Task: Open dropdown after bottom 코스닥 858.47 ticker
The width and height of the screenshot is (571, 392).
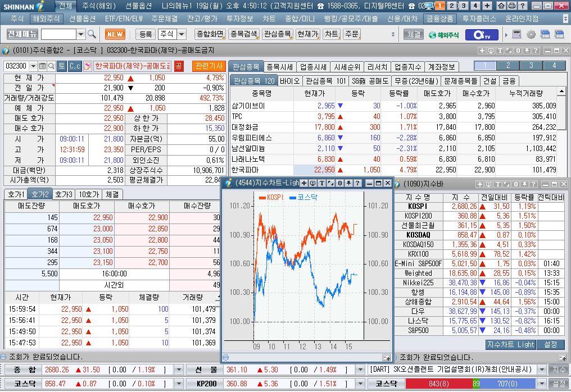Action: (179, 384)
